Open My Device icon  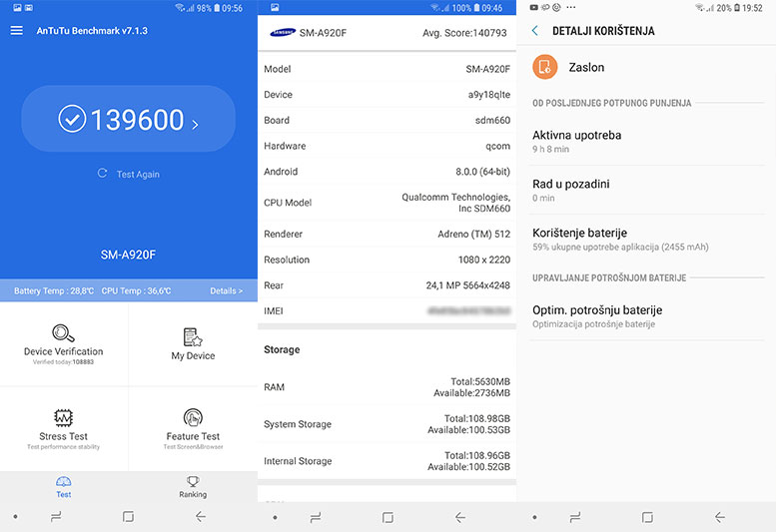193,336
